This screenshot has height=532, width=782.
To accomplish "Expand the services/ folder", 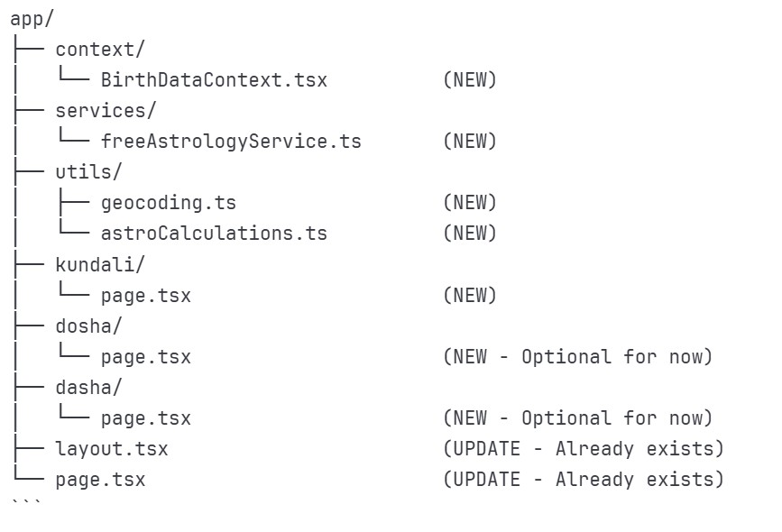I will [x=106, y=111].
